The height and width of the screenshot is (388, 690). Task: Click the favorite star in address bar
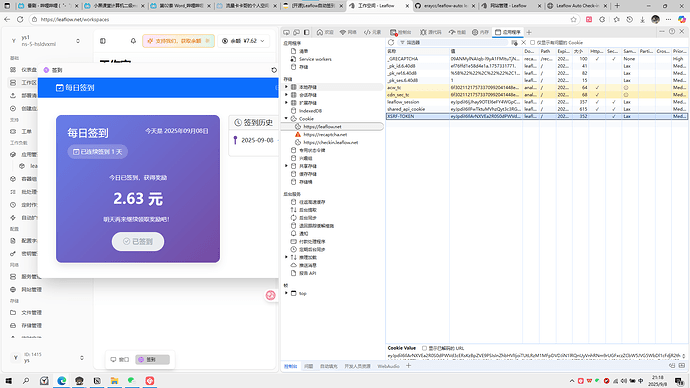[573, 19]
